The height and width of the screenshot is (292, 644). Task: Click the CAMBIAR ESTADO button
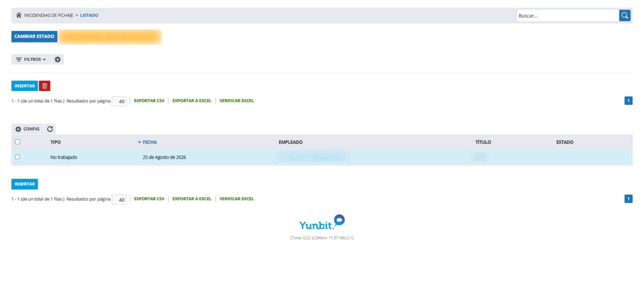[x=34, y=36]
